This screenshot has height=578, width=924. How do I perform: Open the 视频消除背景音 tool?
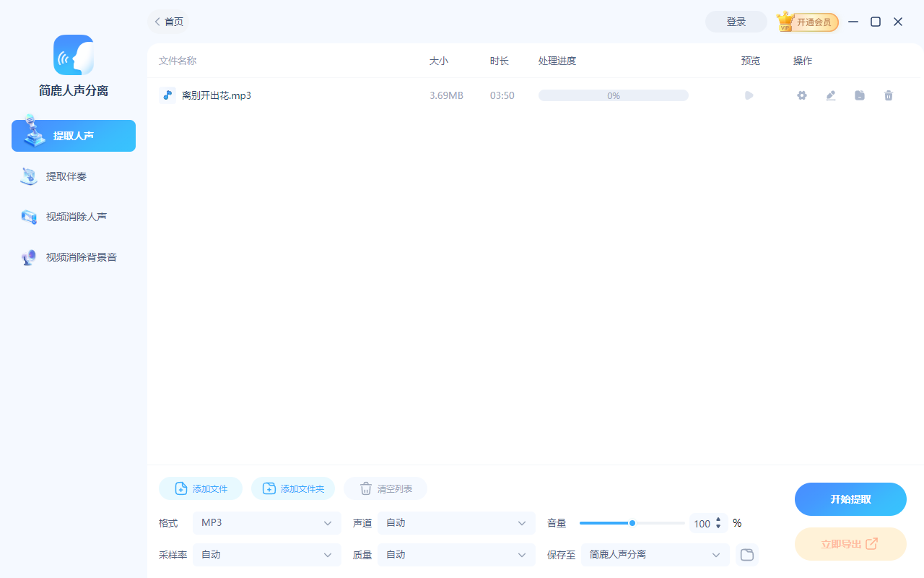73,256
